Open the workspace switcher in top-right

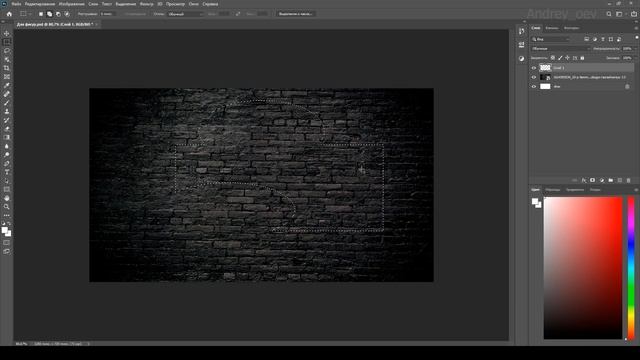pyautogui.click(x=620, y=14)
